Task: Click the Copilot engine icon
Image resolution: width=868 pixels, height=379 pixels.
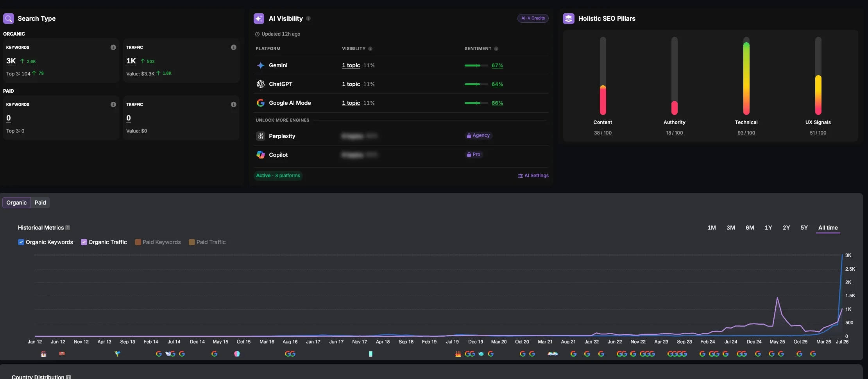Action: [x=261, y=155]
